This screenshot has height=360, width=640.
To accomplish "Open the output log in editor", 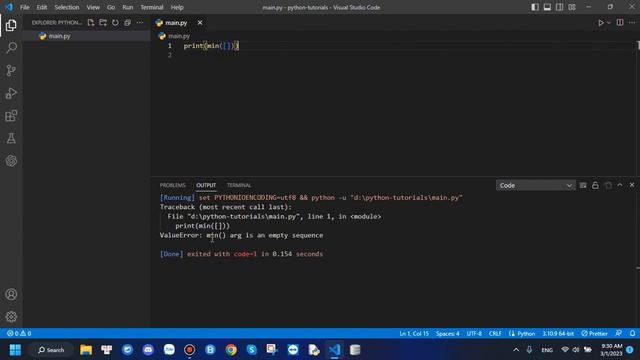I will click(608, 185).
